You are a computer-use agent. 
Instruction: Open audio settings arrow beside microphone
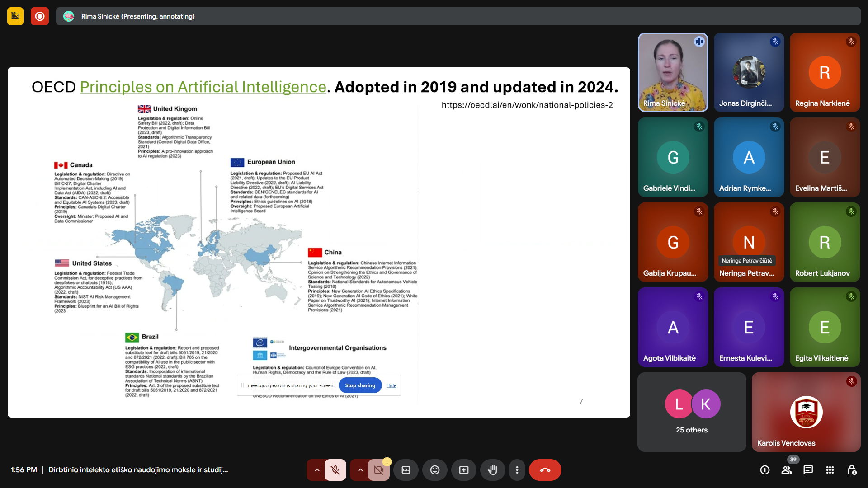pyautogui.click(x=317, y=470)
